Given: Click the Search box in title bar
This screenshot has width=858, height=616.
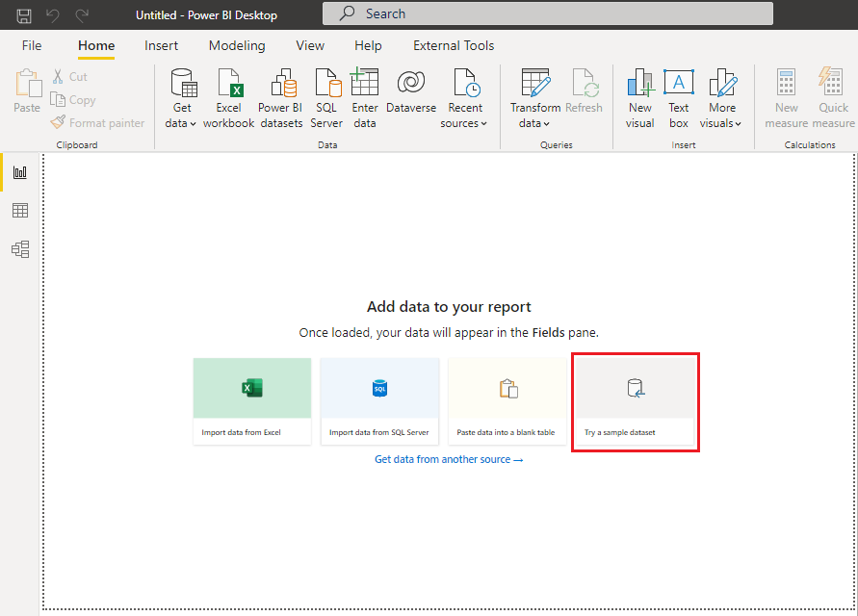Looking at the screenshot, I should [548, 13].
